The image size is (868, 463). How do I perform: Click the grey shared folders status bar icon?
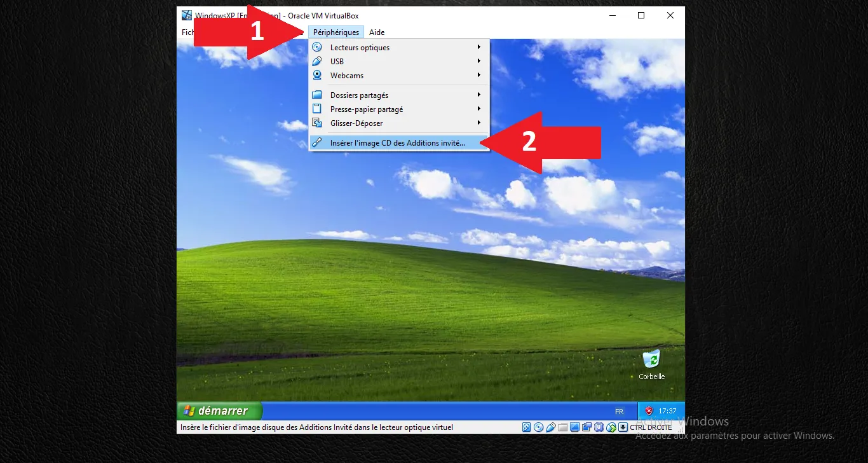(562, 427)
